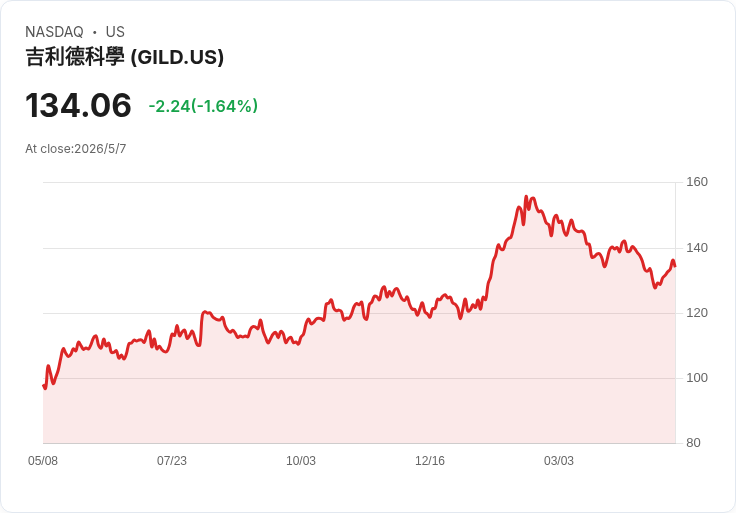736x513 pixels.
Task: Click the GILD.US stock title
Action: point(124,57)
